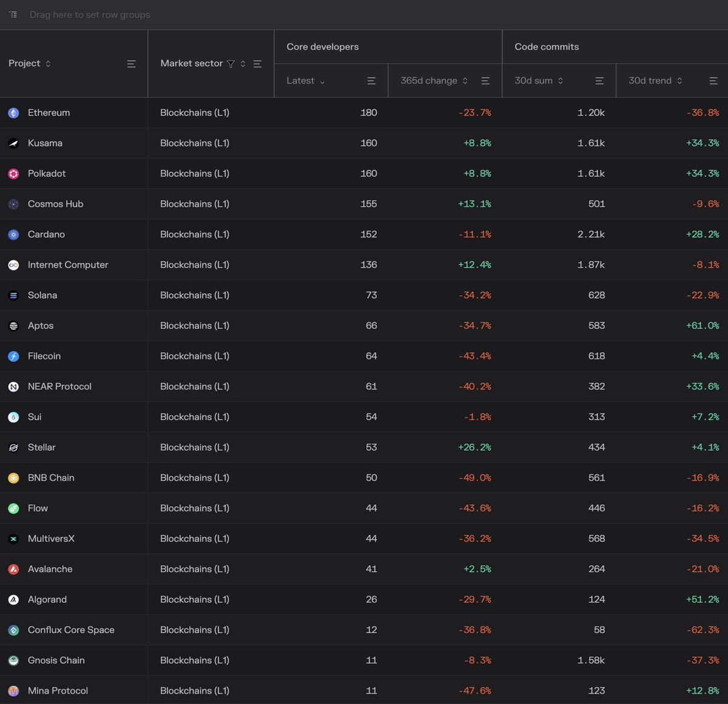Viewport: 728px width, 704px height.
Task: Open the 30d sum column menu icon
Action: click(x=599, y=81)
